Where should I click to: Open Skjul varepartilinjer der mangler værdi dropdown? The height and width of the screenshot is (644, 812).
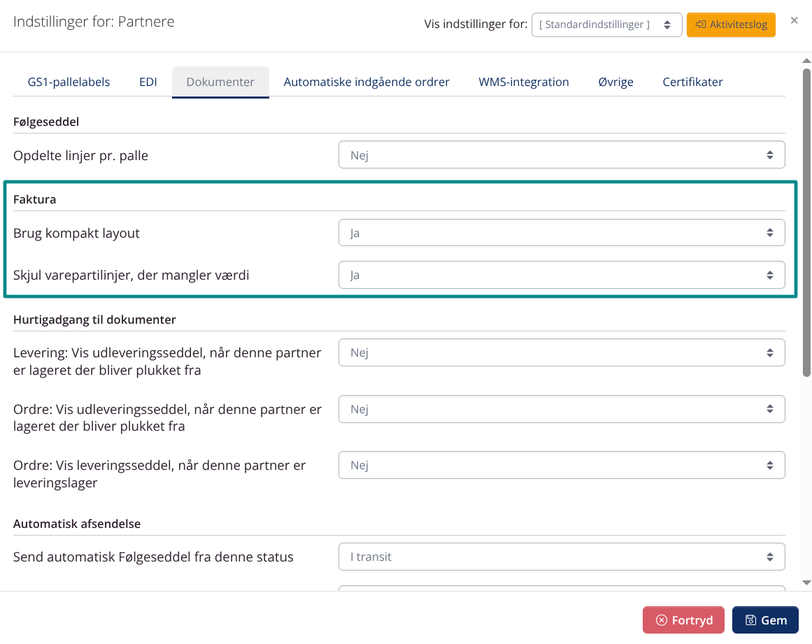pyautogui.click(x=562, y=275)
